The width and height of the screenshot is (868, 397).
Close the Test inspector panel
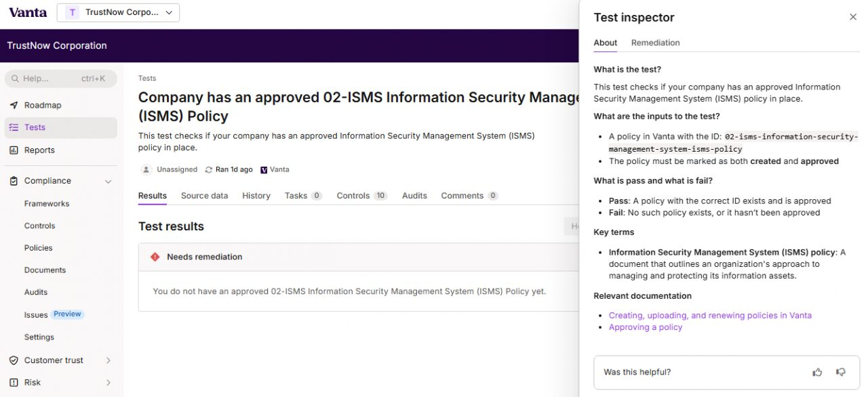(x=853, y=17)
